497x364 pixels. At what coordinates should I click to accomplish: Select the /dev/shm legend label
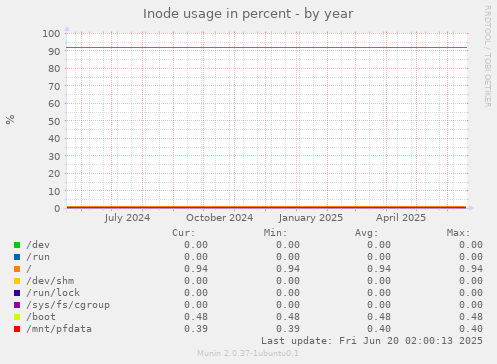click(x=50, y=281)
